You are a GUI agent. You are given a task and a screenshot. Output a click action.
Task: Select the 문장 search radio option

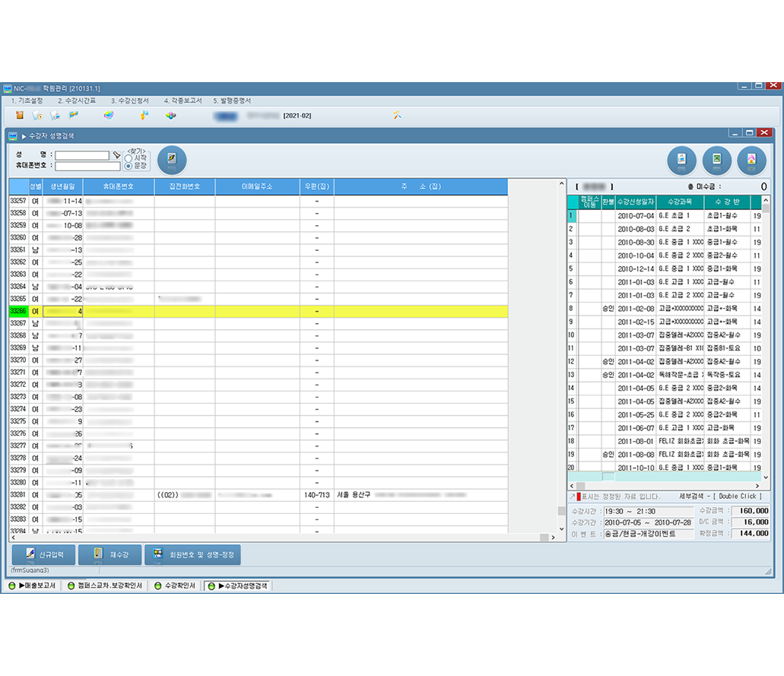pos(128,165)
